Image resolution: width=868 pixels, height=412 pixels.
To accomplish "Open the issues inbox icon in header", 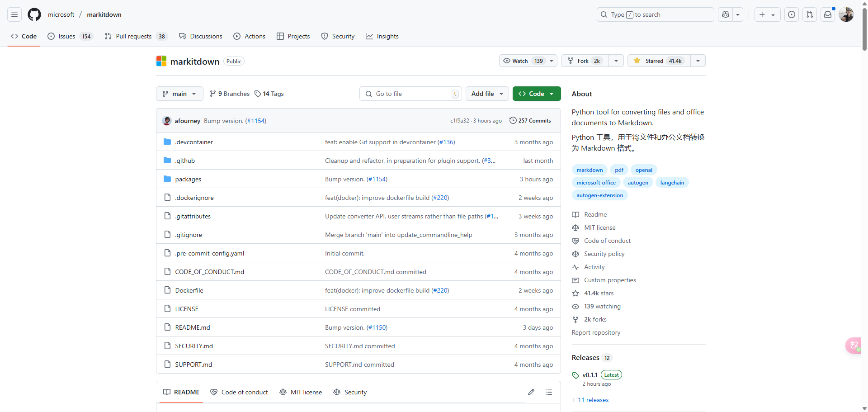I will point(792,14).
